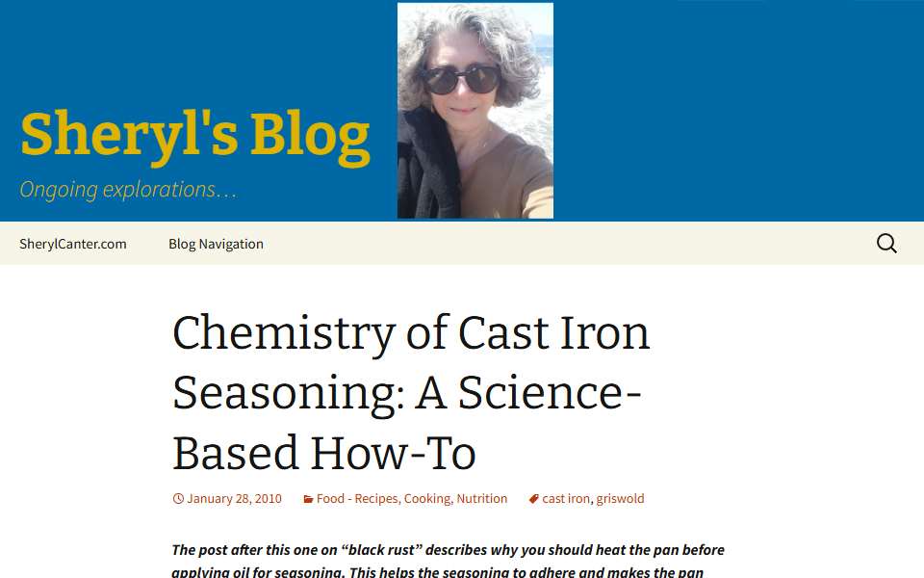Select the cast iron tag link
The image size is (924, 578).
566,499
